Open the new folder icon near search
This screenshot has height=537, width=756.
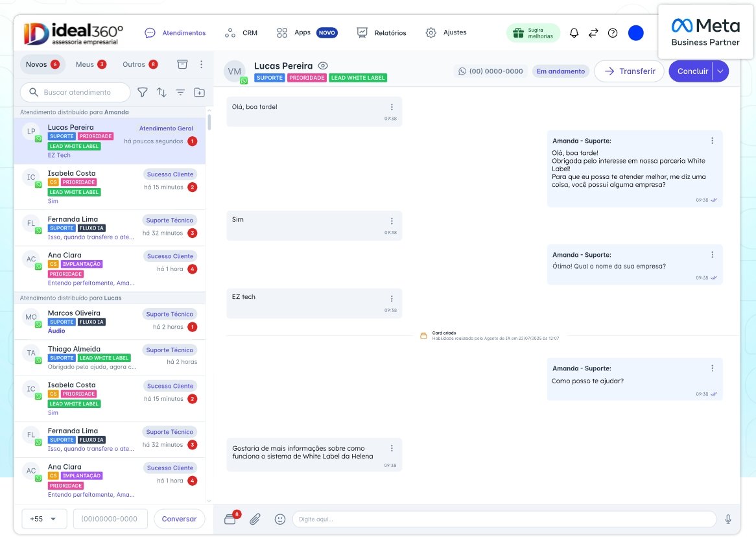[x=199, y=92]
